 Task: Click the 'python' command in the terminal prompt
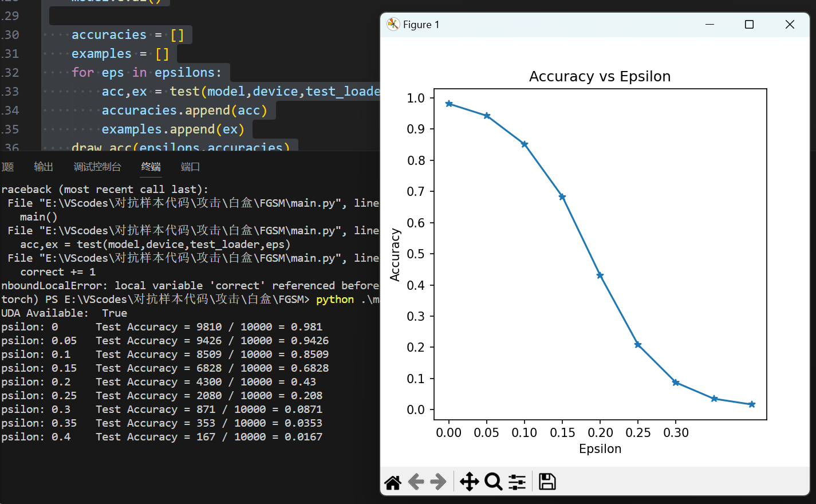tap(335, 300)
